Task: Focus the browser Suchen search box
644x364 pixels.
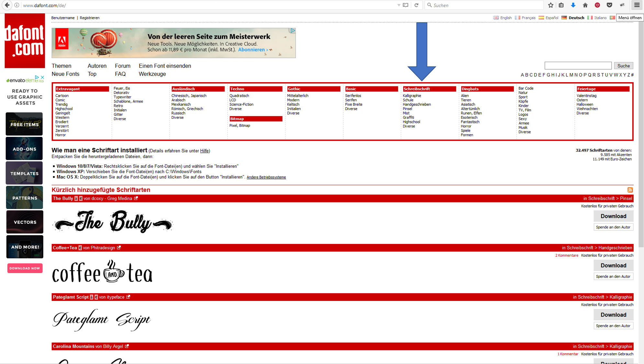Action: [x=484, y=5]
